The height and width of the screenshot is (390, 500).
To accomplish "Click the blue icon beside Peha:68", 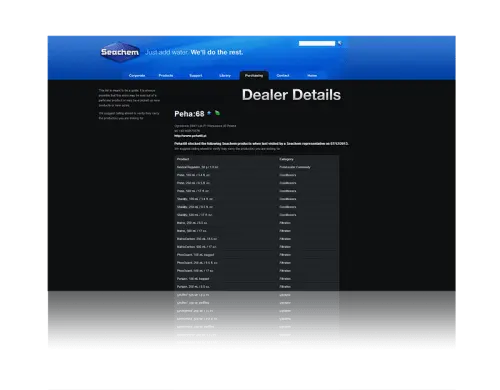I will [209, 113].
